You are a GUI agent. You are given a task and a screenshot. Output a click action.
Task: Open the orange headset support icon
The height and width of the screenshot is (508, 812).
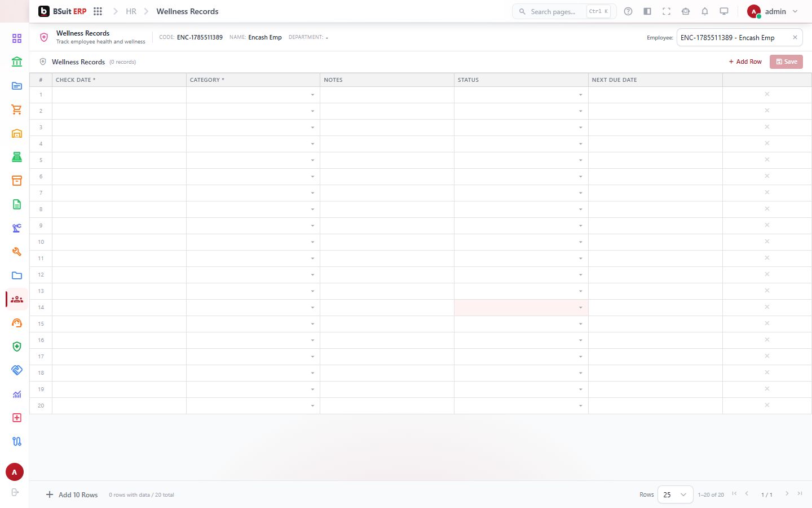coord(17,323)
